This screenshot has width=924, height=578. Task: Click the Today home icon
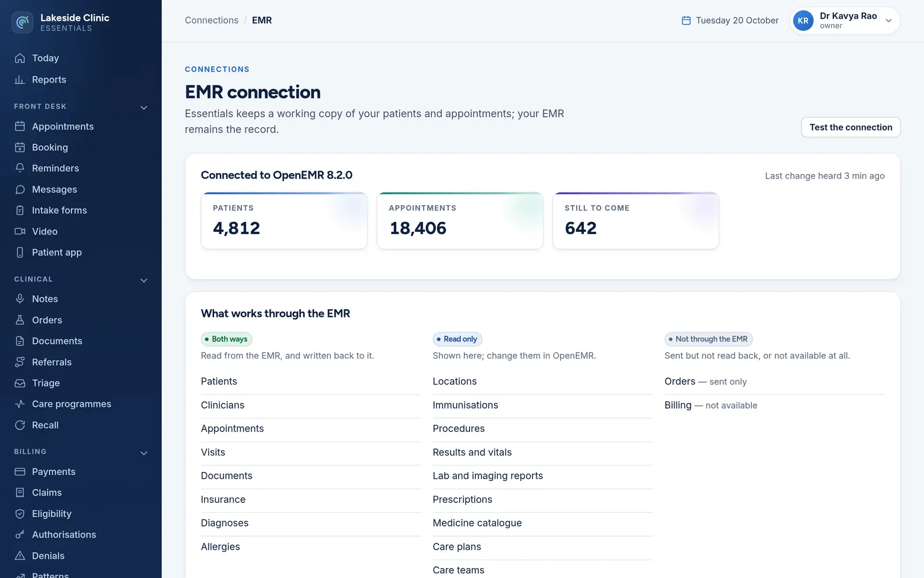(x=20, y=58)
